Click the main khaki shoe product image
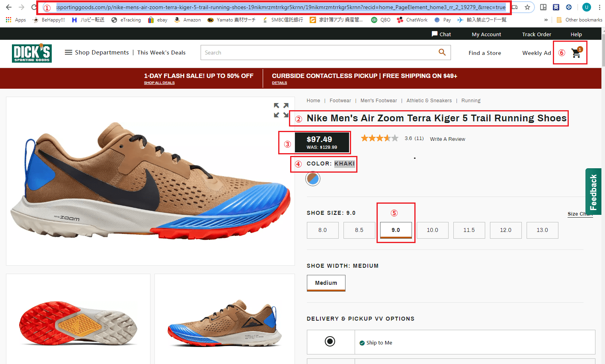The image size is (605, 364). (x=150, y=181)
